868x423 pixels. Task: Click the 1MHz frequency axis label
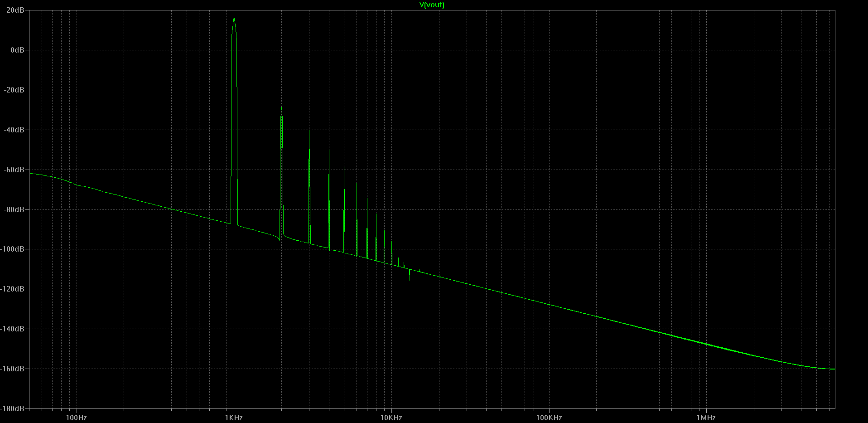pos(706,418)
